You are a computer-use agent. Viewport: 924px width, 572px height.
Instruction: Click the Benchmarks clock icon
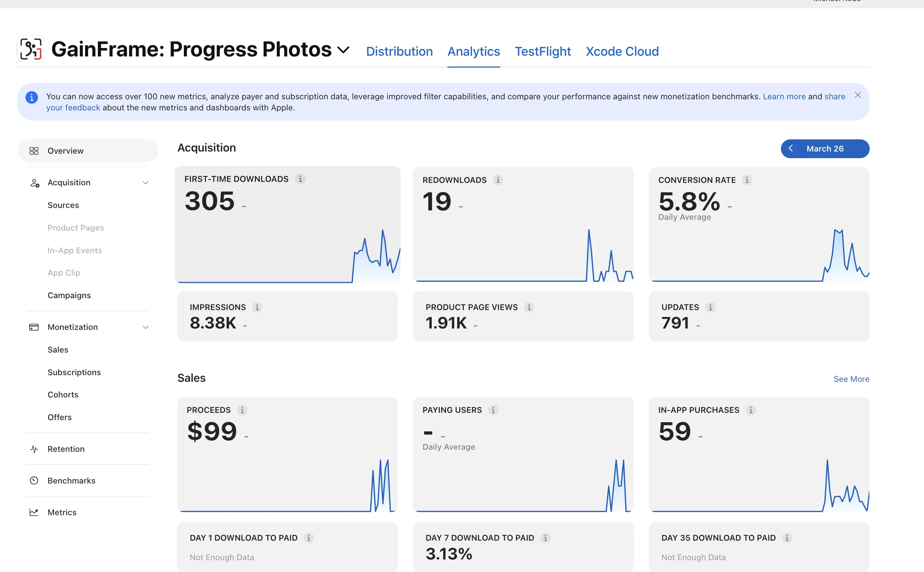coord(34,481)
